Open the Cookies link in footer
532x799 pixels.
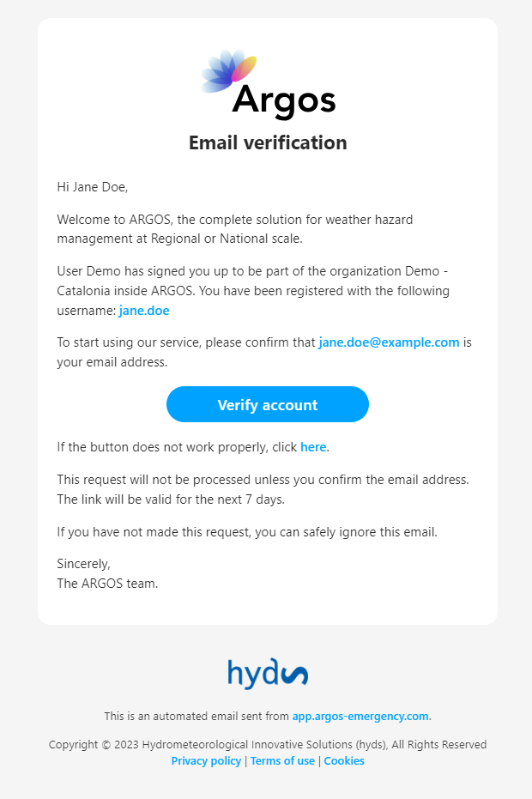[x=344, y=760]
